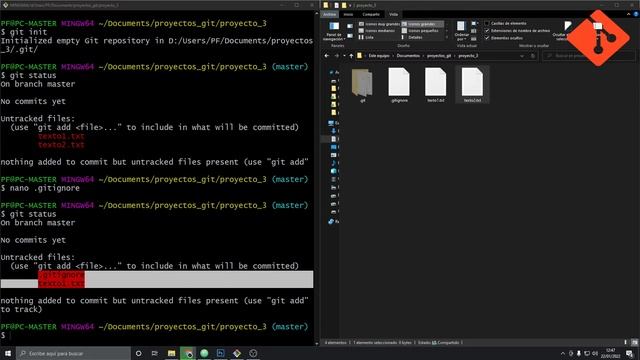Screen dimensions: 640x360
Task: Click taskbar search box
Action: (73, 353)
